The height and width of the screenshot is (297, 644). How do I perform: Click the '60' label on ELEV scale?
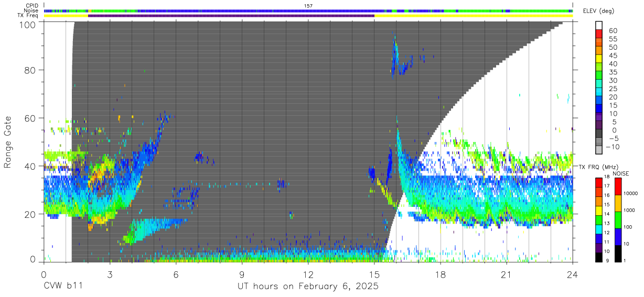[x=614, y=30]
